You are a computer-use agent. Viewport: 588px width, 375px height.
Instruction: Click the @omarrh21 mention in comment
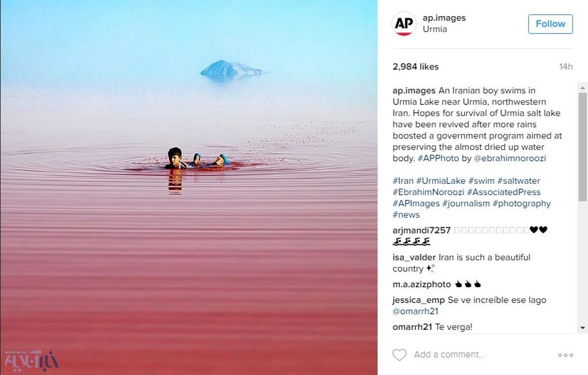click(x=416, y=311)
